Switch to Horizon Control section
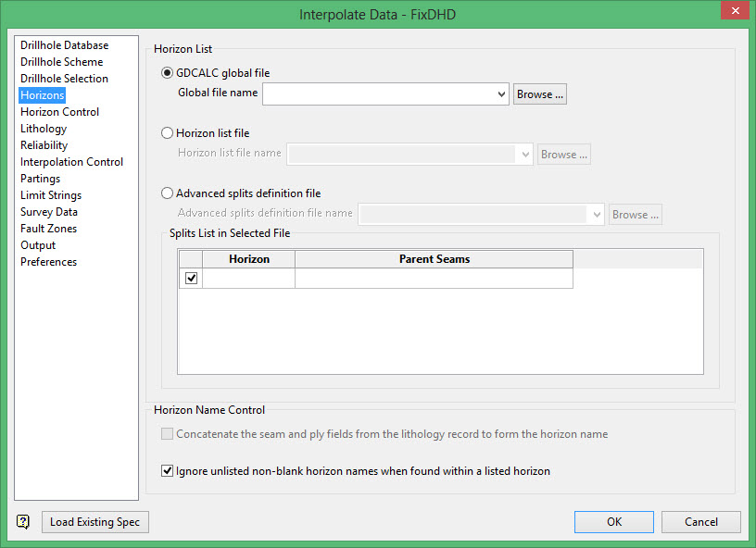 point(59,112)
